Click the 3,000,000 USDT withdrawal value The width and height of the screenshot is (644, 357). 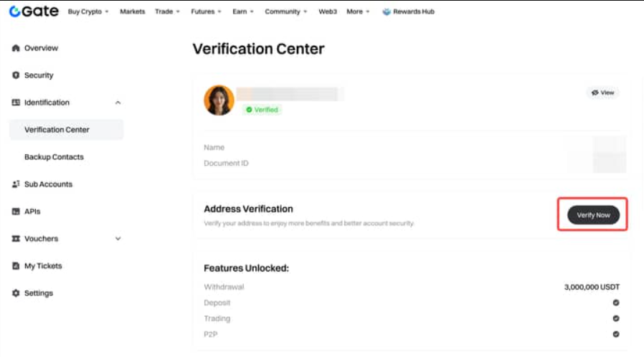point(592,287)
